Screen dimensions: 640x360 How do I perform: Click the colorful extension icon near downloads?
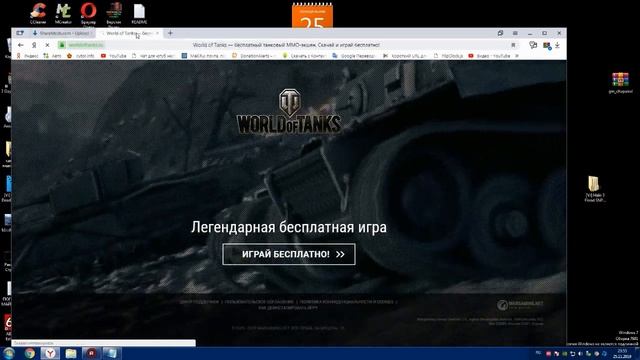tap(547, 45)
